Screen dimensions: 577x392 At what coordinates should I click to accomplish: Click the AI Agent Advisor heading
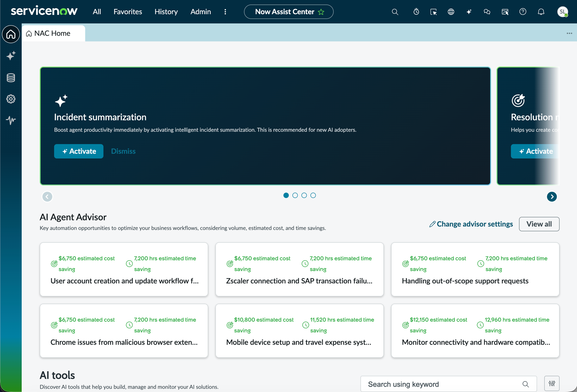[73, 217]
